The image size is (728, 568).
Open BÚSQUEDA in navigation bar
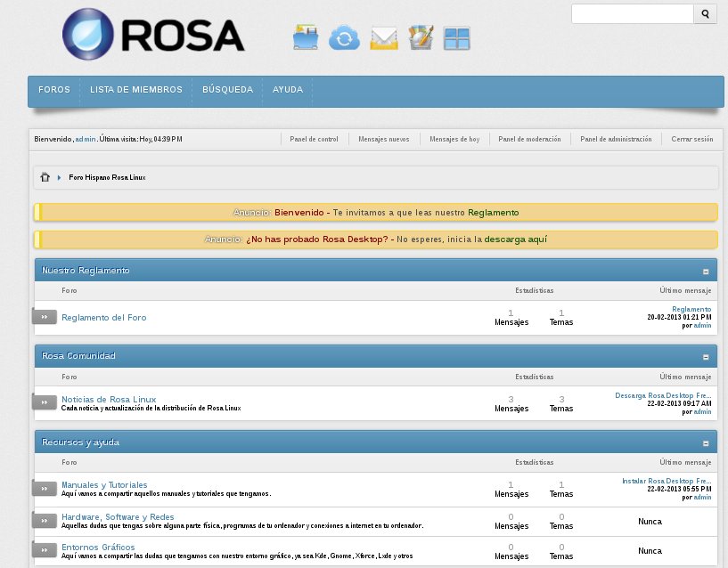point(227,90)
